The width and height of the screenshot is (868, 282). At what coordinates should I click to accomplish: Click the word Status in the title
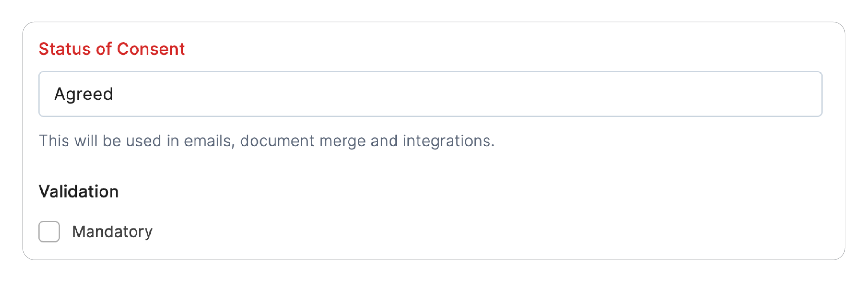[x=64, y=49]
